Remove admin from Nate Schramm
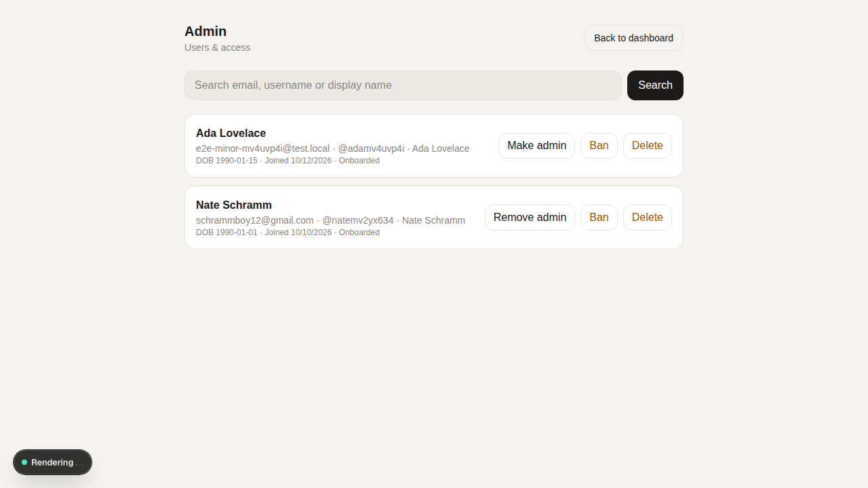The height and width of the screenshot is (488, 868). [530, 218]
